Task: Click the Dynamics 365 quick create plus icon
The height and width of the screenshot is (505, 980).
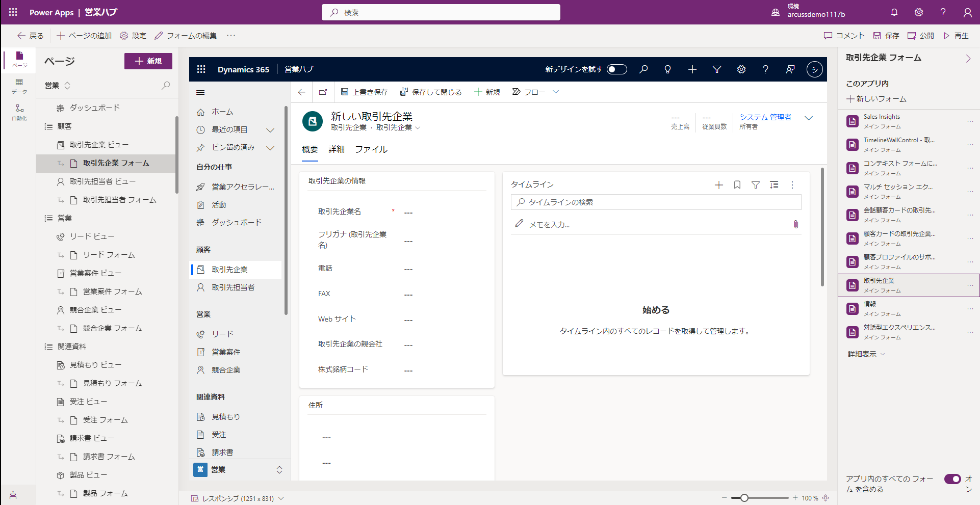Action: coord(692,69)
